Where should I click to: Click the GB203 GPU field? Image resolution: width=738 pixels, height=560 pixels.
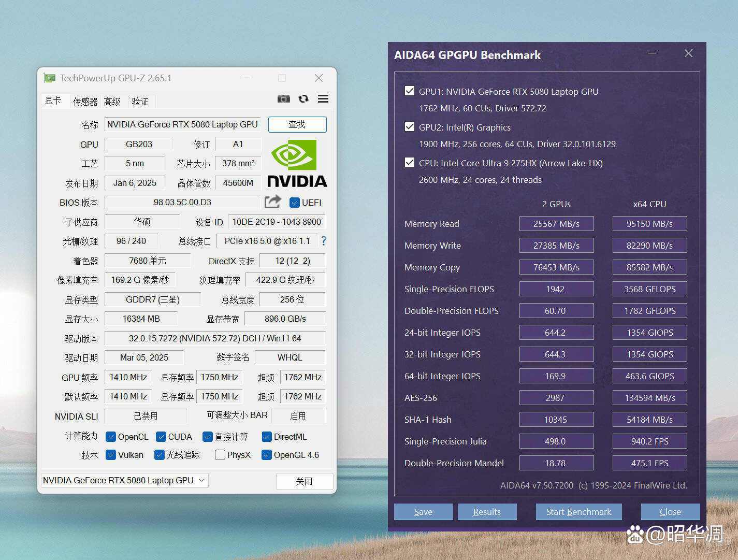click(139, 144)
